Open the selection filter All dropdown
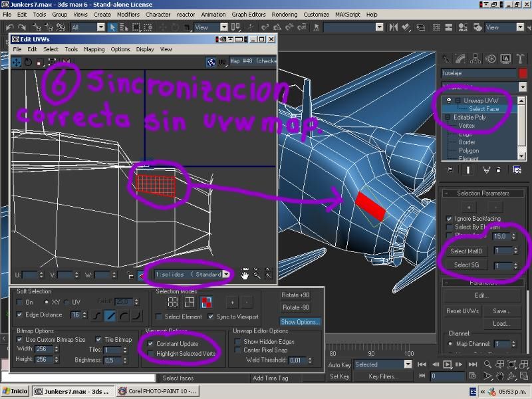532x399 pixels. [101, 27]
